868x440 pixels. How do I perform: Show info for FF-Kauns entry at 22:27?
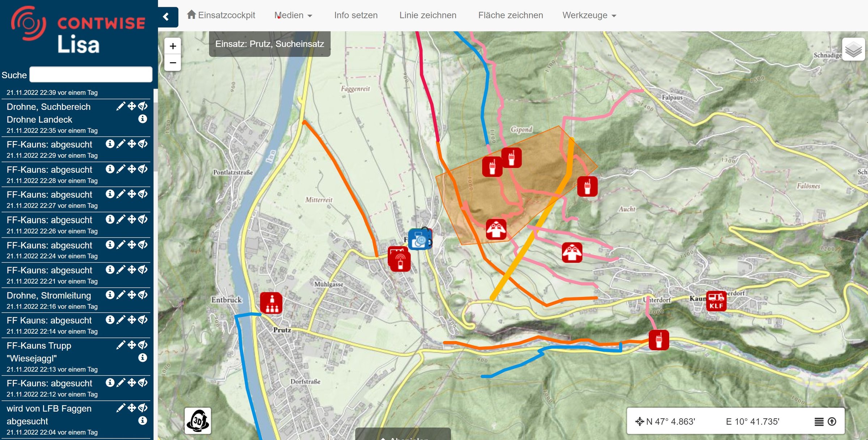(110, 194)
